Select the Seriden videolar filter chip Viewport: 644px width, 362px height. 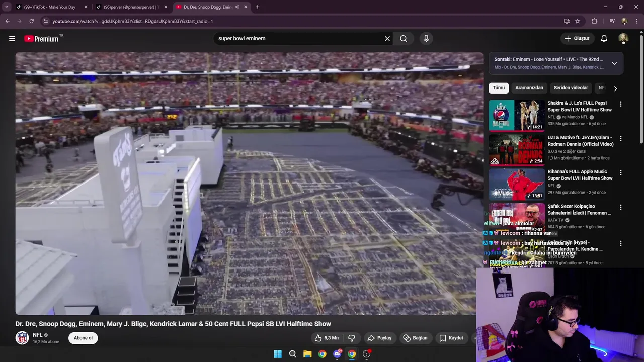[571, 88]
